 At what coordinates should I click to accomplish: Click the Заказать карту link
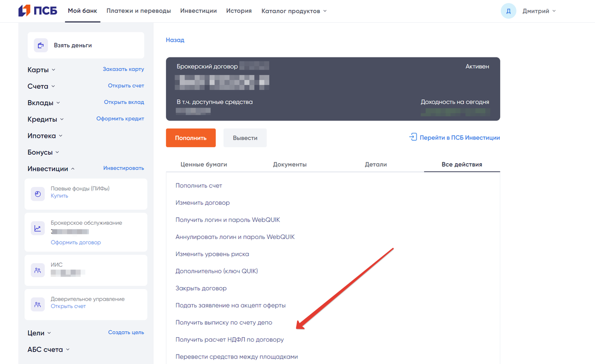[x=123, y=69]
